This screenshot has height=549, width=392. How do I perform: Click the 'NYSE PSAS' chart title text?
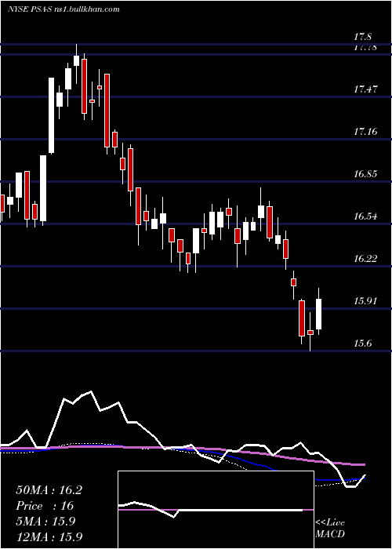[x=31, y=9]
